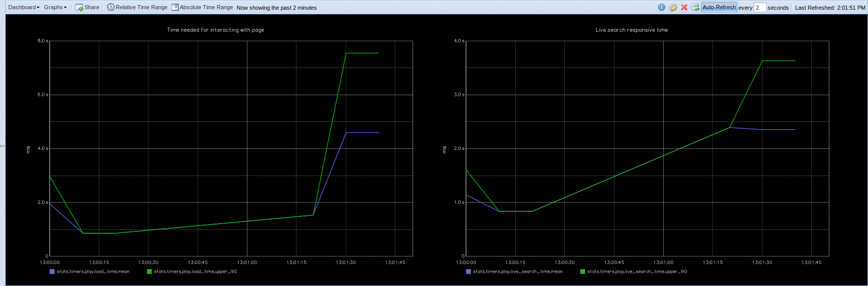Click the stats.timers.play.live_search_time.upper_90 legend label

pos(637,272)
